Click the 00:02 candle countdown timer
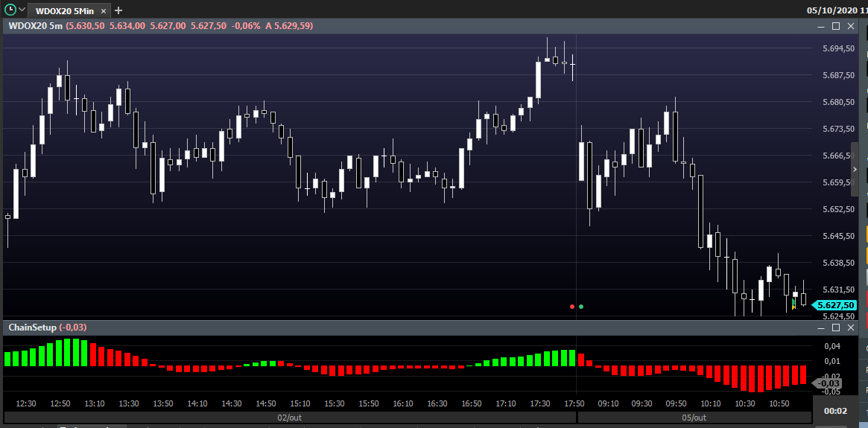Viewport: 868px width, 428px height. 835,411
